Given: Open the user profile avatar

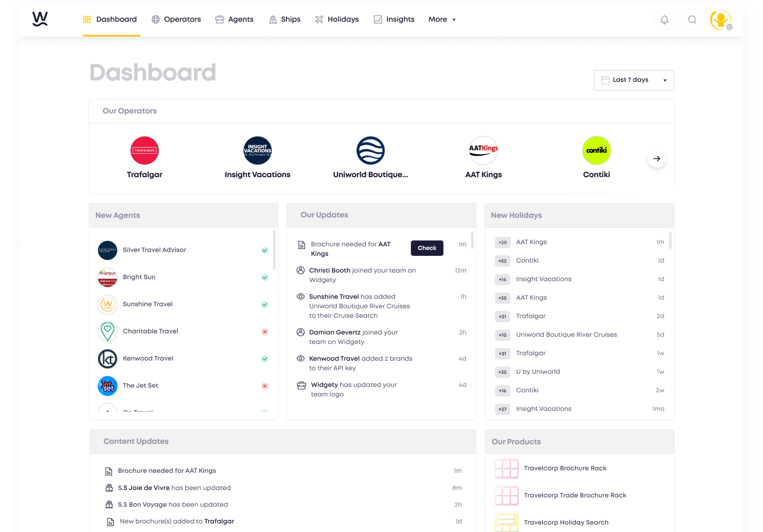Looking at the screenshot, I should coord(721,20).
